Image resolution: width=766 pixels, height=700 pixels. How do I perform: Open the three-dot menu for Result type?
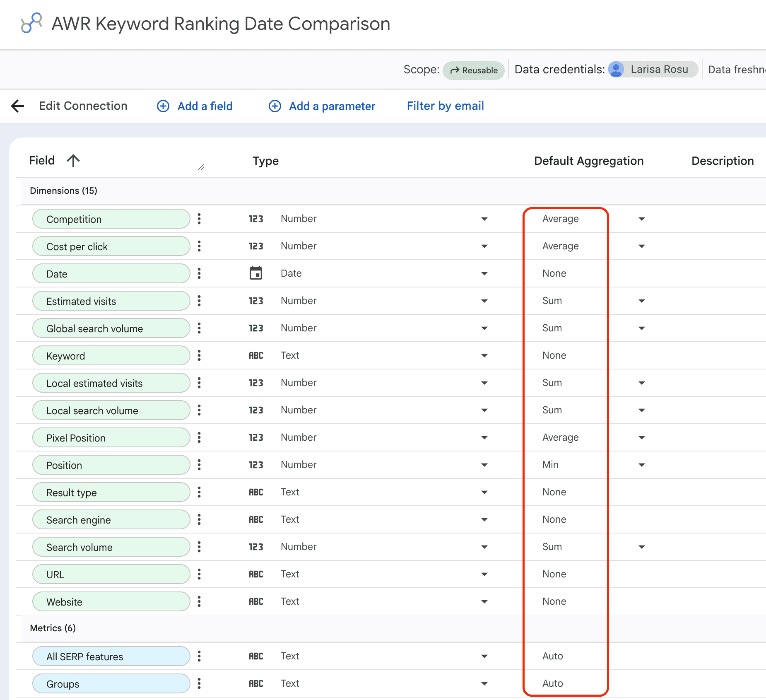tap(199, 492)
